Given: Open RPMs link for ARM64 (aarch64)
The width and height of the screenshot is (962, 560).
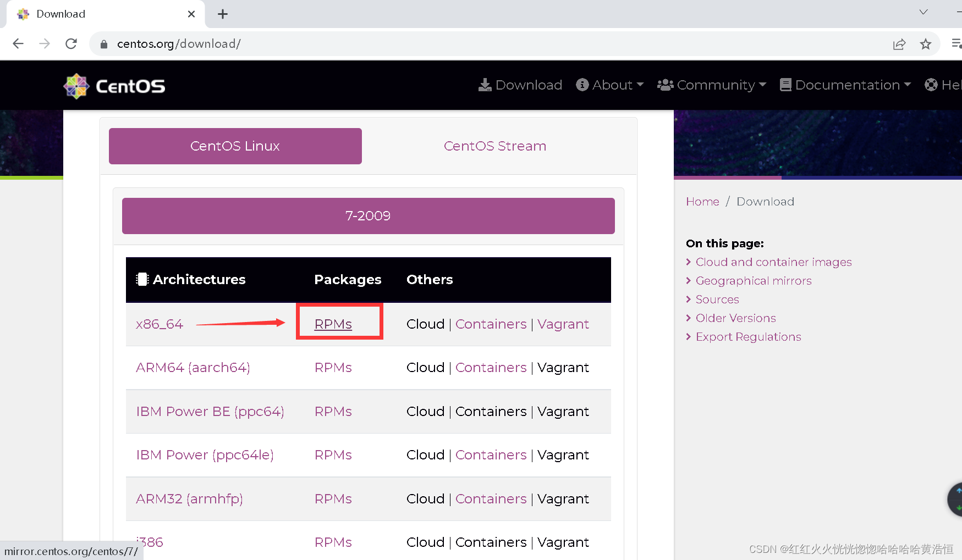Looking at the screenshot, I should 333,368.
